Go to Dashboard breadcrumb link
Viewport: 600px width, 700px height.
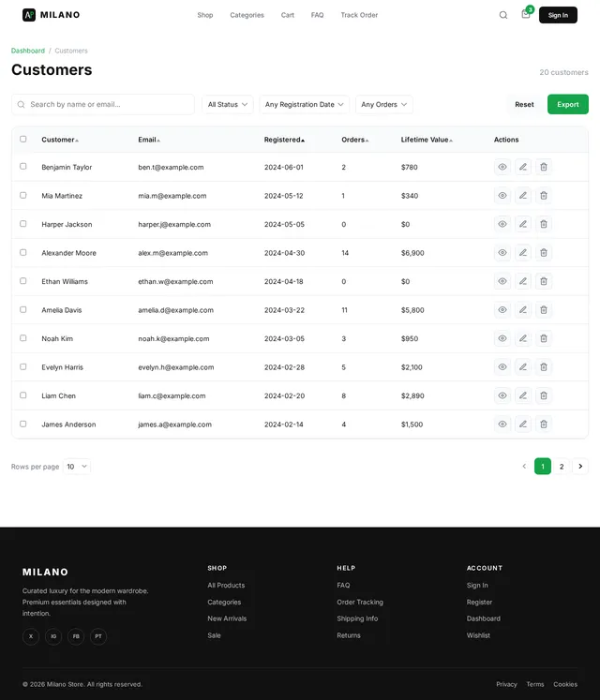click(x=28, y=51)
